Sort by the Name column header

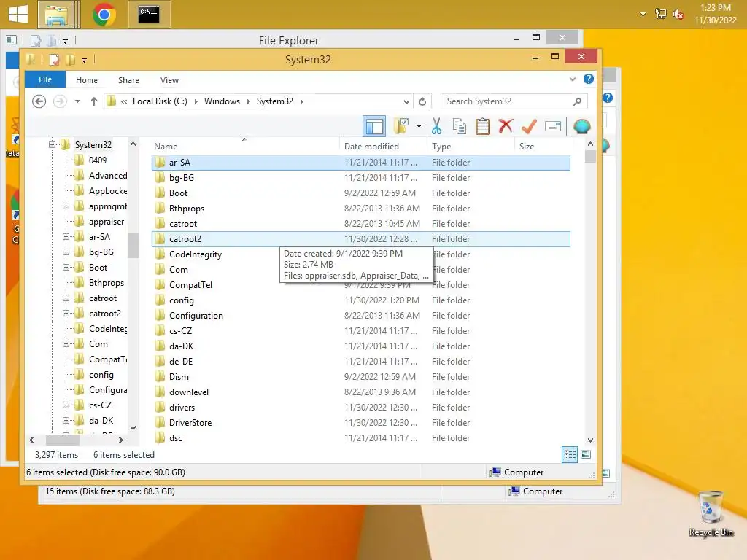(245, 146)
